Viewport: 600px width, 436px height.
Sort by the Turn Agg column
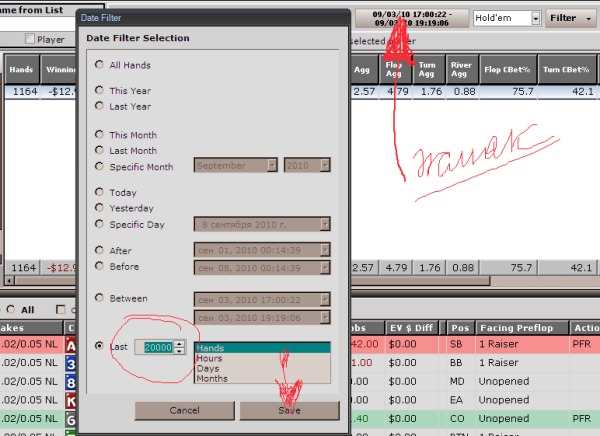coord(429,69)
